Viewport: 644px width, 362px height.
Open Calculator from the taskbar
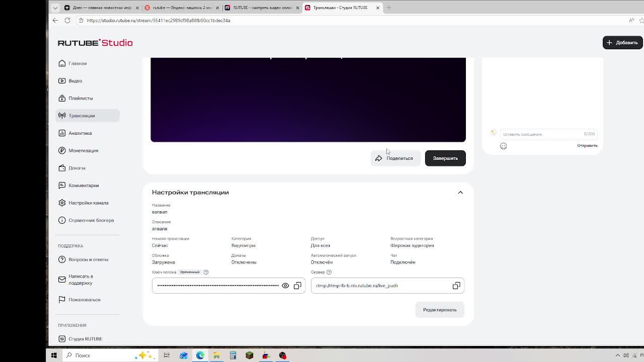tap(233, 355)
